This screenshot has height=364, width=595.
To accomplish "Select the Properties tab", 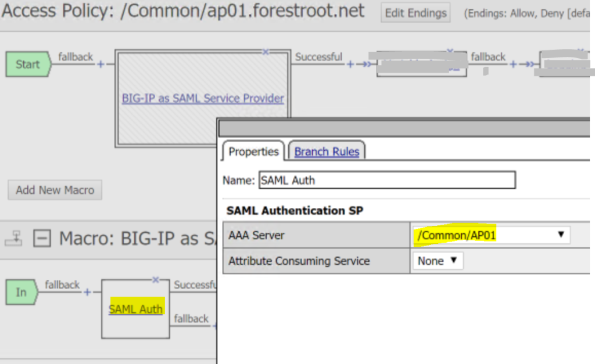I will [x=253, y=152].
